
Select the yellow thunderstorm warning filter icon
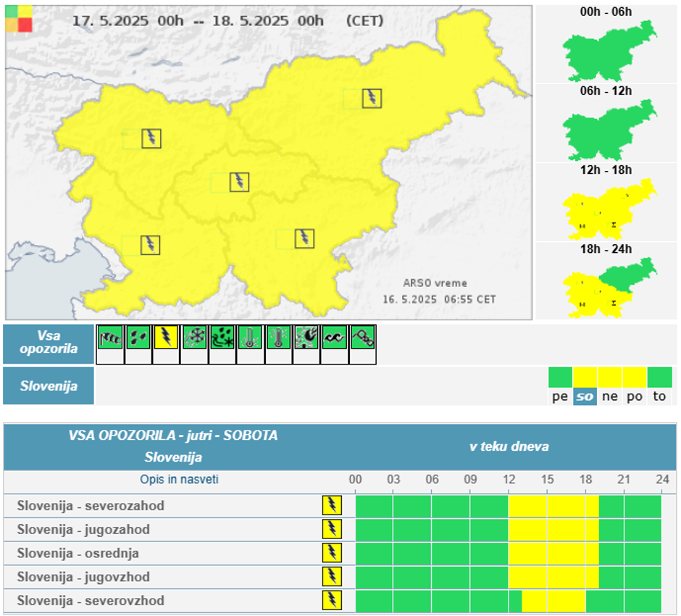166,337
